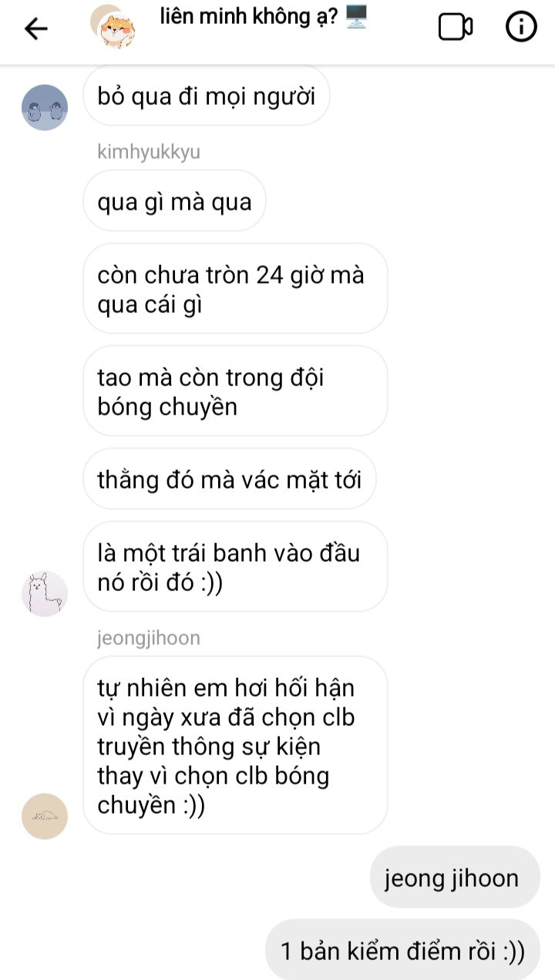Image resolution: width=555 pixels, height=980 pixels.
Task: Open the kimhyukkyu username label
Action: click(149, 152)
